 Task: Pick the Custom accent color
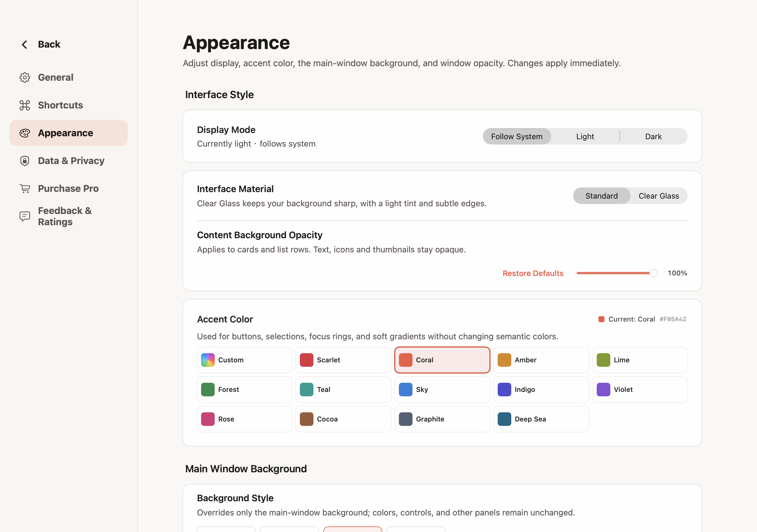click(244, 360)
